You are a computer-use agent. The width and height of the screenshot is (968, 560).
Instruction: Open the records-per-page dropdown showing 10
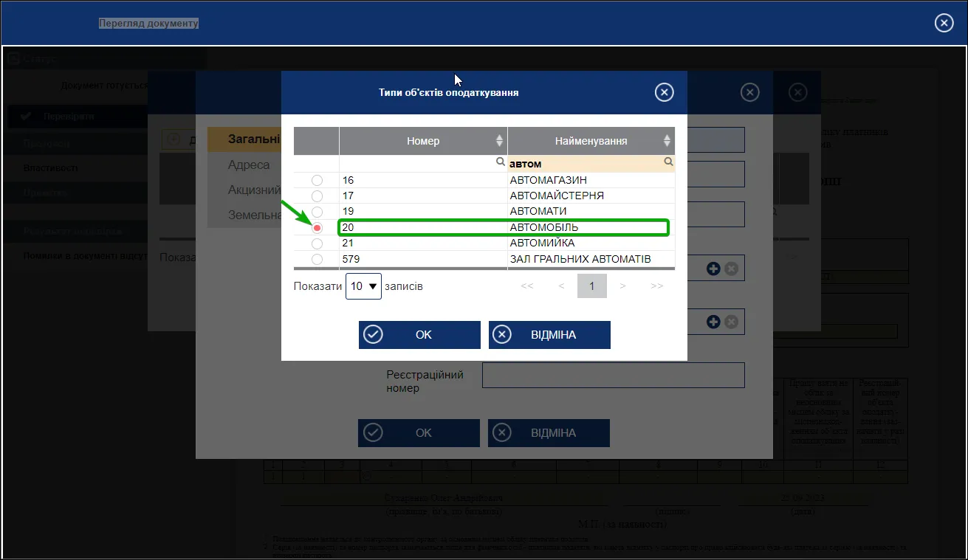tap(363, 286)
